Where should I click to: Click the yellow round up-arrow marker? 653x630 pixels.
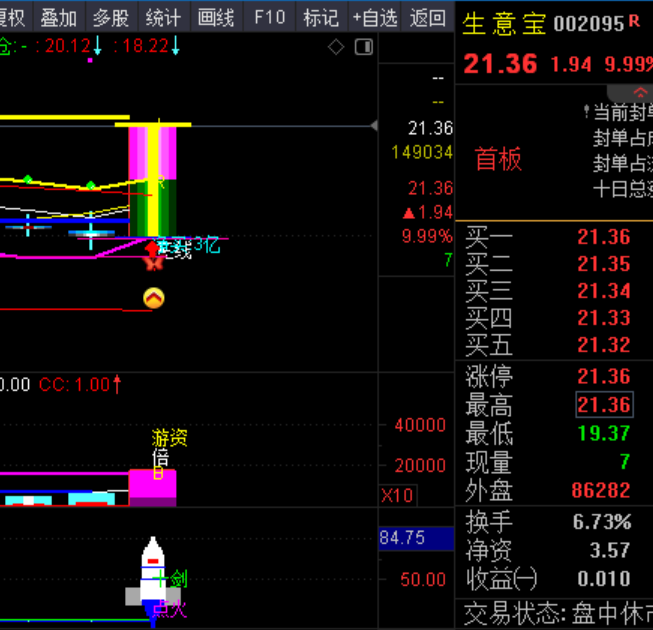(x=154, y=298)
